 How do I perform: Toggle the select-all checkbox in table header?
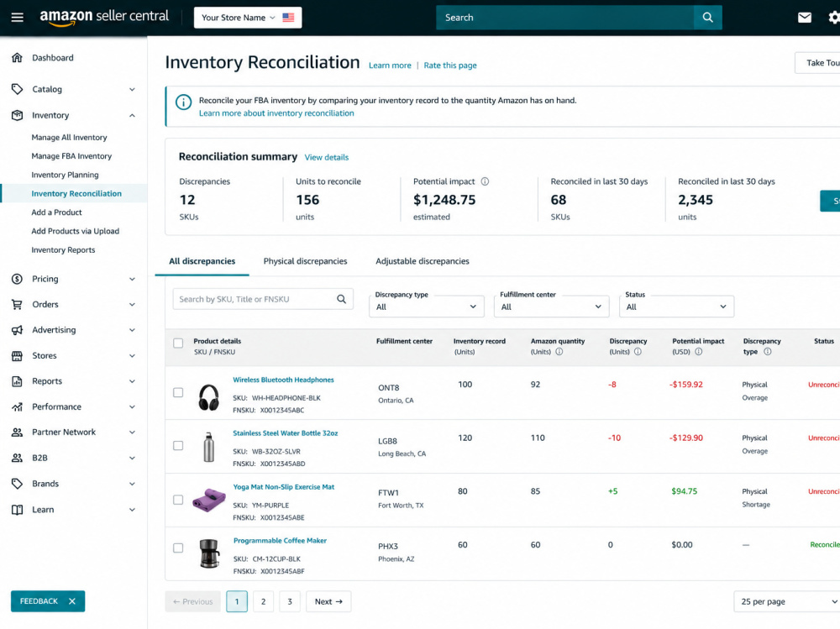pyautogui.click(x=178, y=343)
